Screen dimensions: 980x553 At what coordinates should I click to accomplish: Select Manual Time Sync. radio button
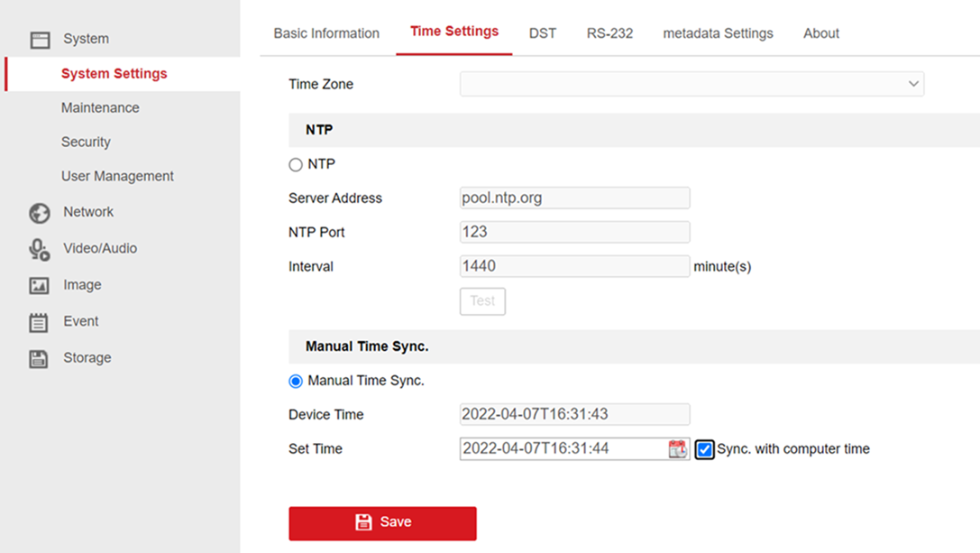295,381
